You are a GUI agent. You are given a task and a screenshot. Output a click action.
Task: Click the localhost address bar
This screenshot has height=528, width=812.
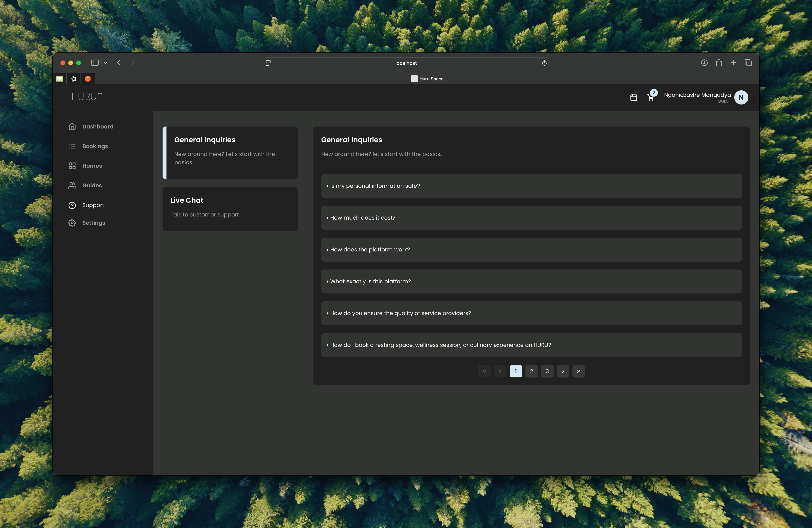coord(405,63)
